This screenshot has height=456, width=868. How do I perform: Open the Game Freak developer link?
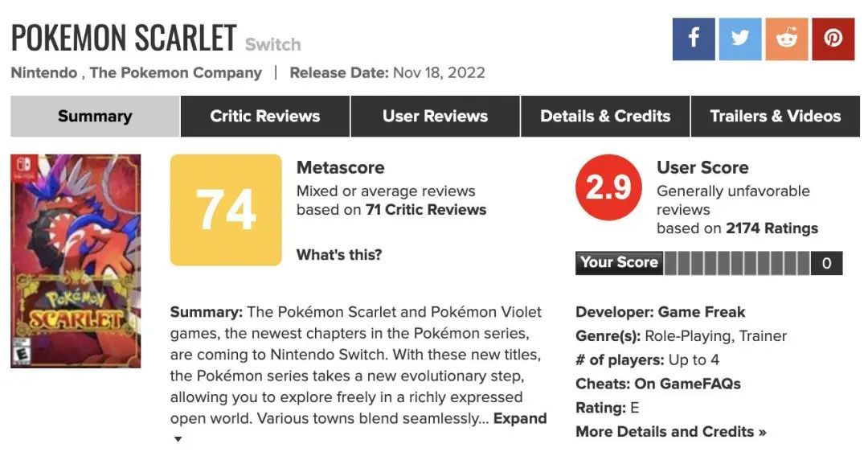702,312
